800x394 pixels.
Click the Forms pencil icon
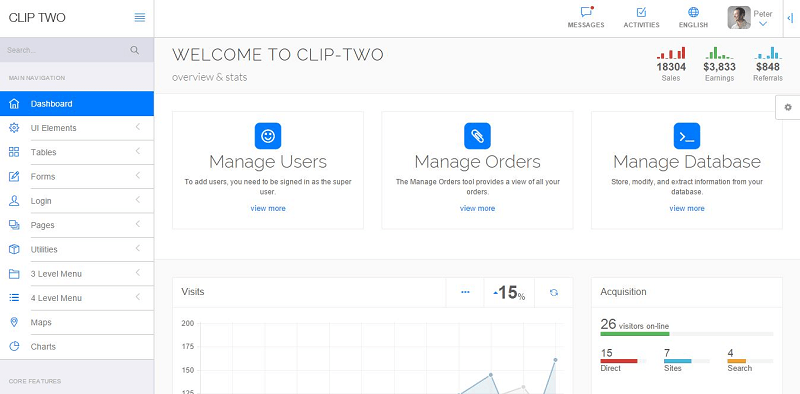14,177
